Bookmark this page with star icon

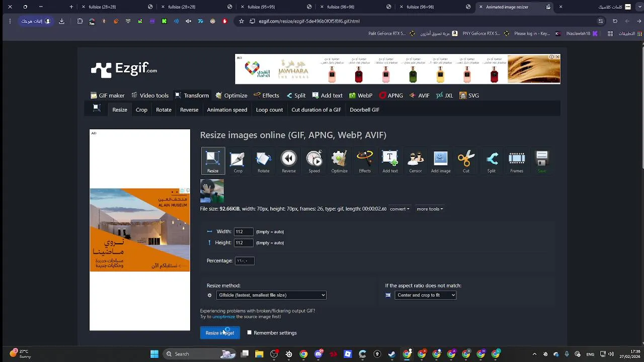pyautogui.click(x=242, y=21)
